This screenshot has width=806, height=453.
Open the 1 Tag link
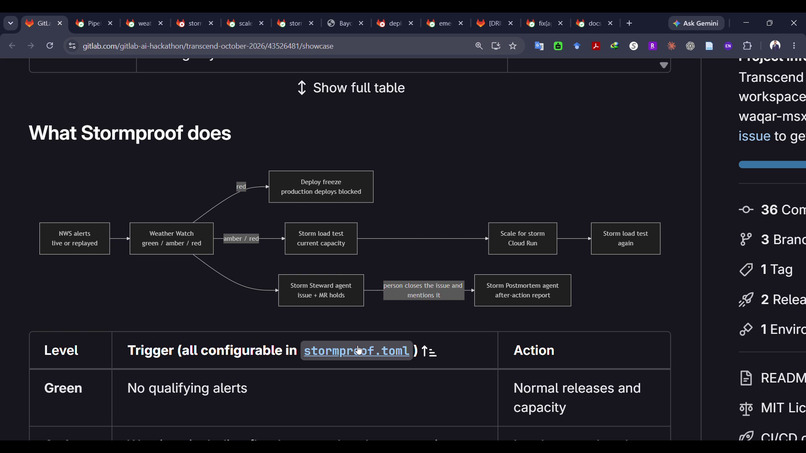click(x=777, y=269)
